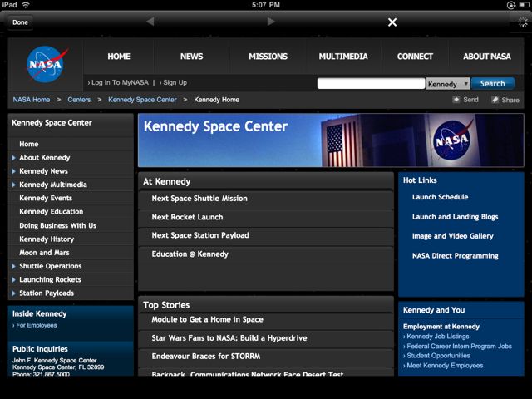Tap the Send envelope icon
532x399 pixels.
(x=456, y=100)
